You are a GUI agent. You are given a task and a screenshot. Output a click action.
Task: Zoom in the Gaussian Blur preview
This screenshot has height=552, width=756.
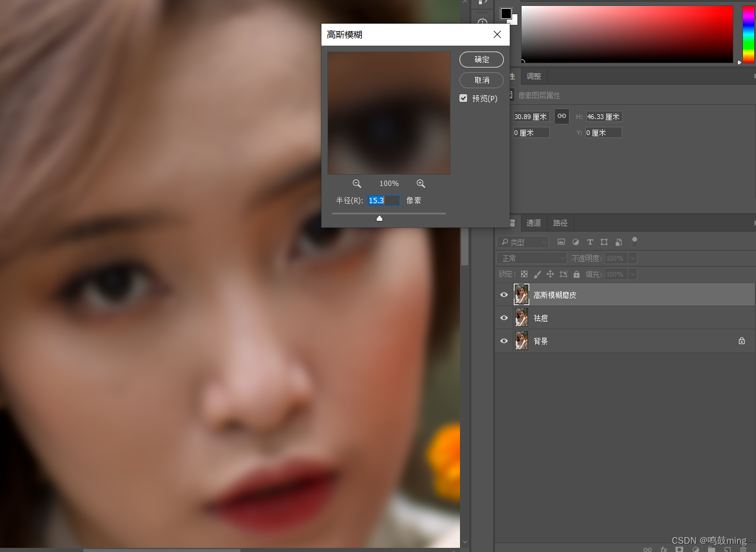pos(421,184)
